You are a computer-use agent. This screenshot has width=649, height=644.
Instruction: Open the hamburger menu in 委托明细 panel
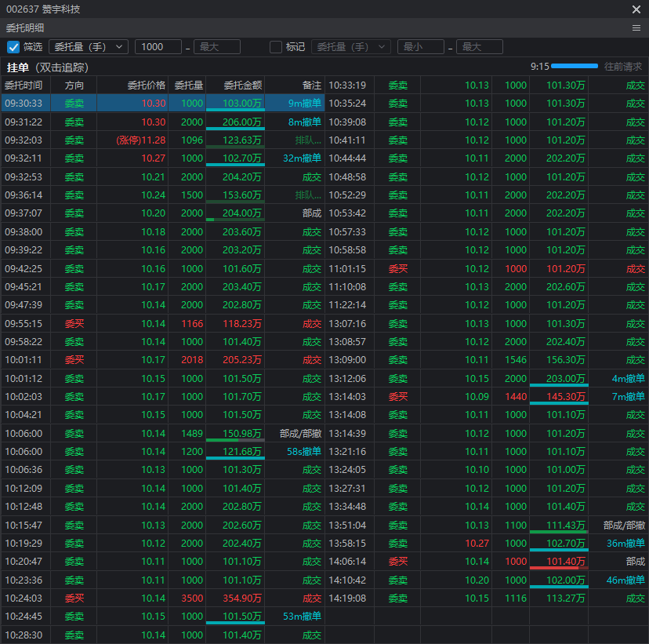click(636, 27)
